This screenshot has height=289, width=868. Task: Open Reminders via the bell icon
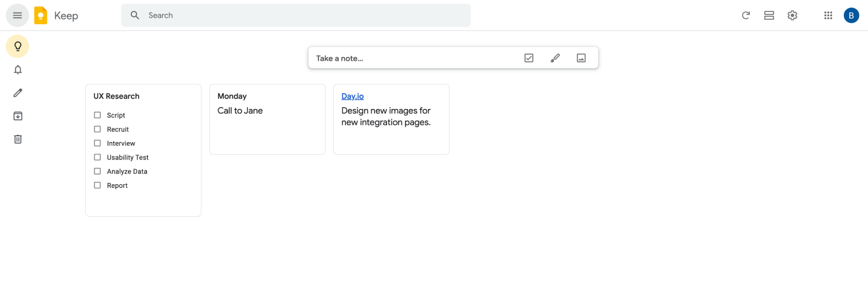pos(18,70)
